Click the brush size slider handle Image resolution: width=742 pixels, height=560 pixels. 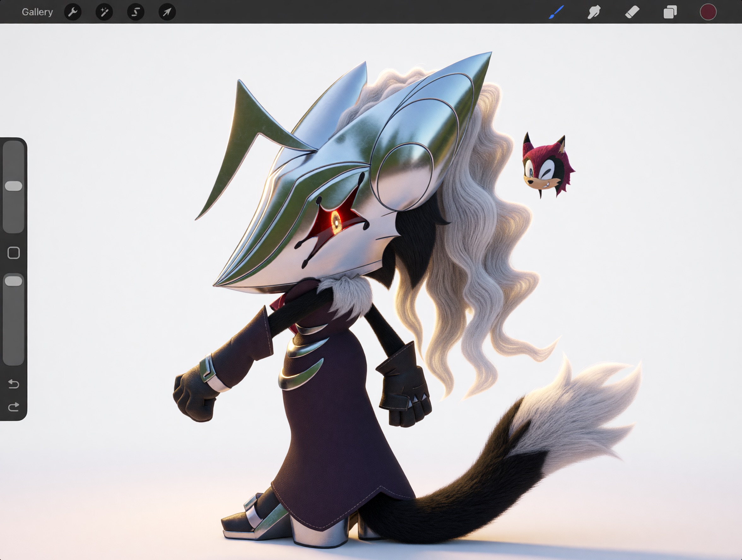click(14, 186)
